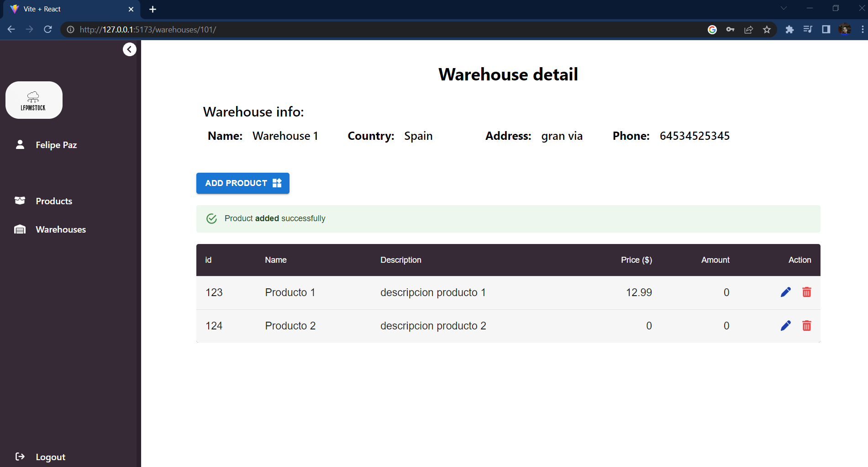The width and height of the screenshot is (868, 467).
Task: Open the tab search dropdown
Action: pos(784,8)
